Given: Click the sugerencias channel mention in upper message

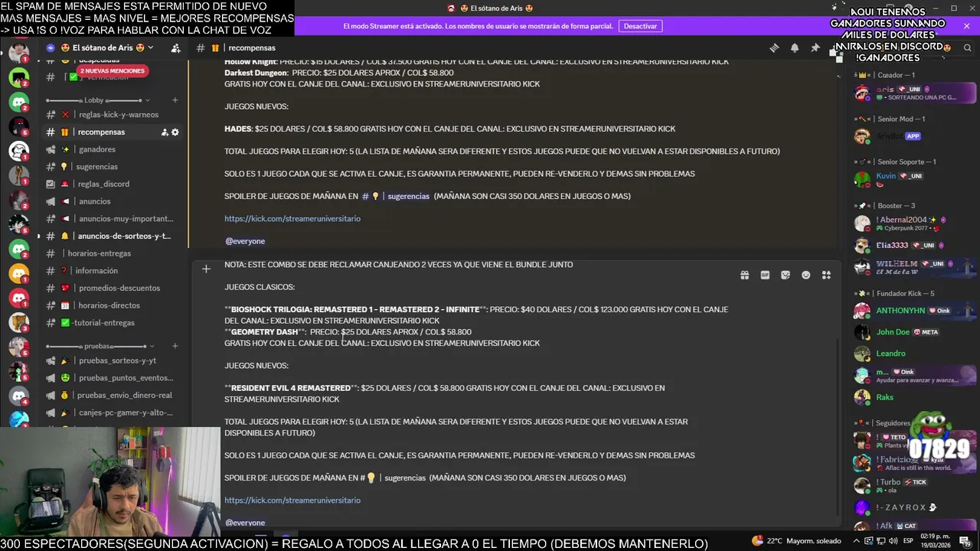Looking at the screenshot, I should tap(396, 196).
